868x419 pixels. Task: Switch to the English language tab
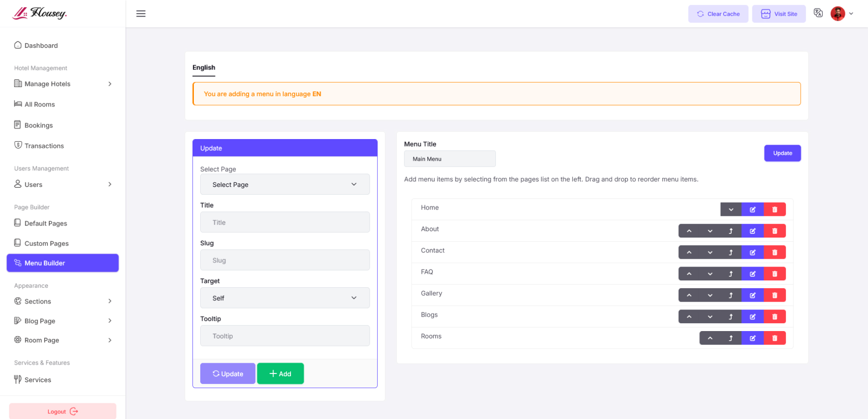(x=204, y=68)
